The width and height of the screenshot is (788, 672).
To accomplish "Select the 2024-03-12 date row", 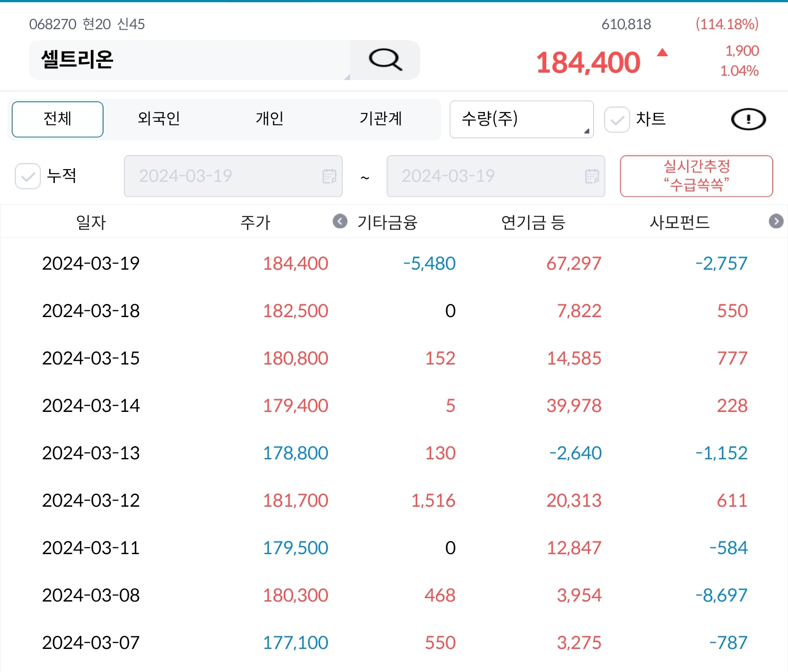I will pyautogui.click(x=394, y=500).
